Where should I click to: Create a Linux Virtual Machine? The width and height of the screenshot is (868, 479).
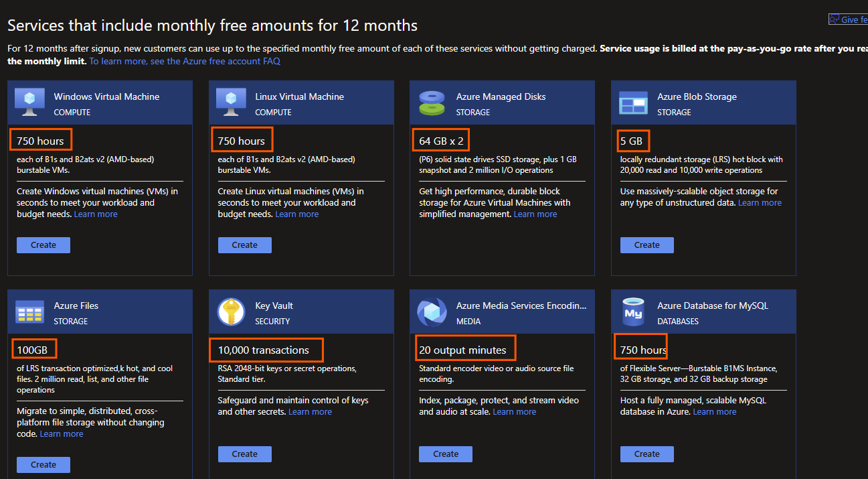245,245
